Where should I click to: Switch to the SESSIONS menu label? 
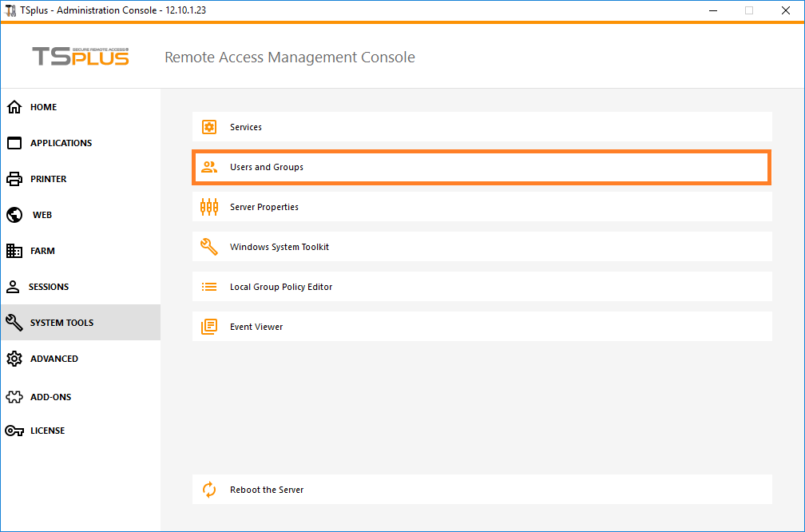coord(49,287)
